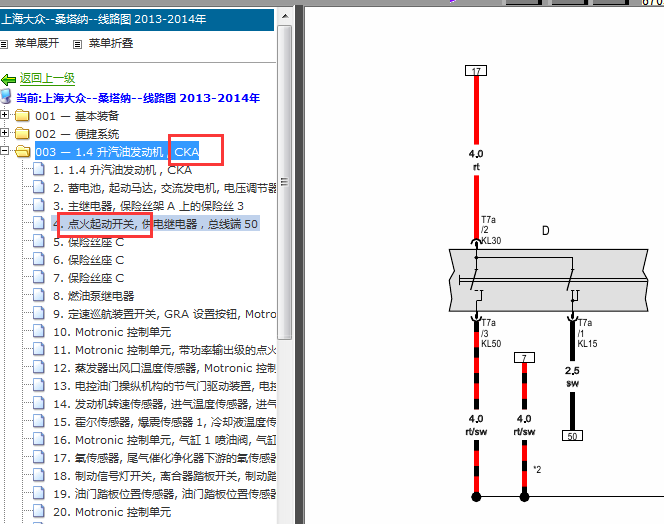
Task: Expand the 001 — 基本装备 folder
Action: click(x=4, y=114)
